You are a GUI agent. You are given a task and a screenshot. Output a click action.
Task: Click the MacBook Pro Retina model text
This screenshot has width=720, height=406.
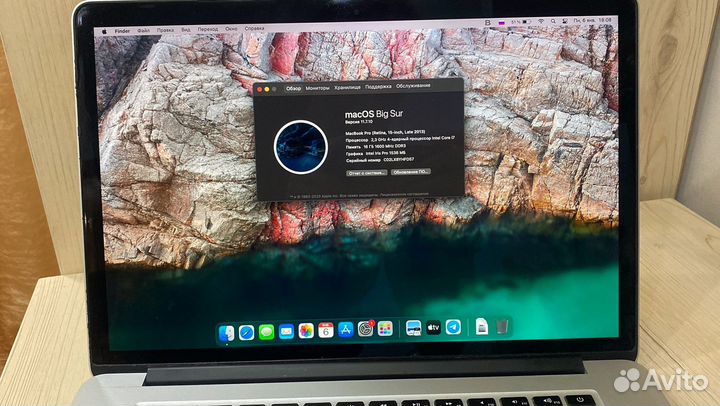click(x=385, y=132)
